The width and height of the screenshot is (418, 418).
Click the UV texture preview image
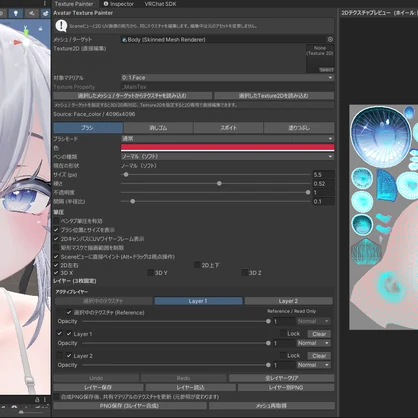tap(383, 217)
